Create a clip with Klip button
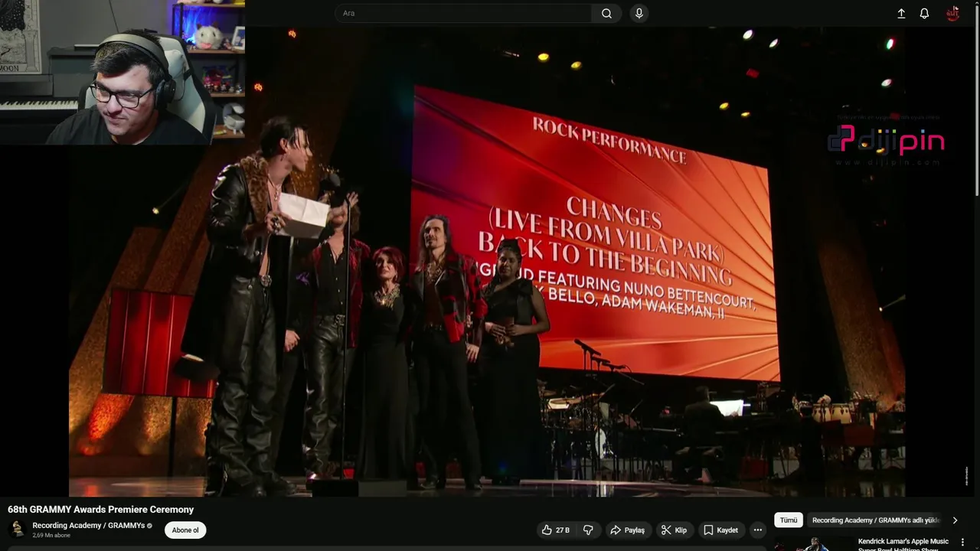This screenshot has height=551, width=980. (x=675, y=530)
